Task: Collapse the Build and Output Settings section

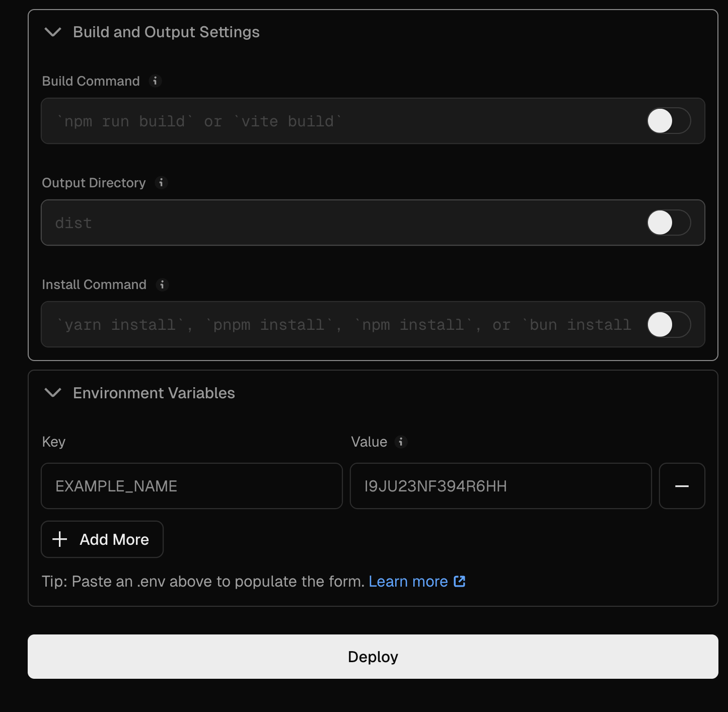Action: click(x=53, y=32)
